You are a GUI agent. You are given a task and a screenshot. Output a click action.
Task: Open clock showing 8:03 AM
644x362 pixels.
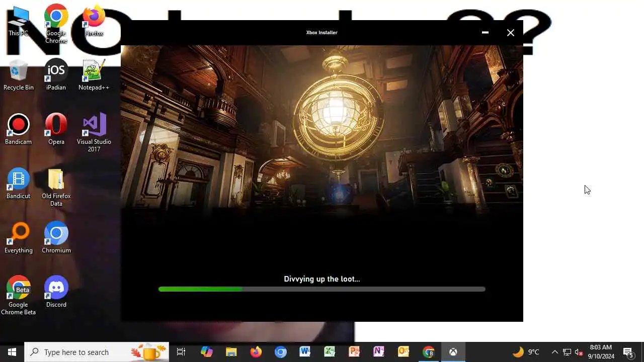(x=601, y=352)
